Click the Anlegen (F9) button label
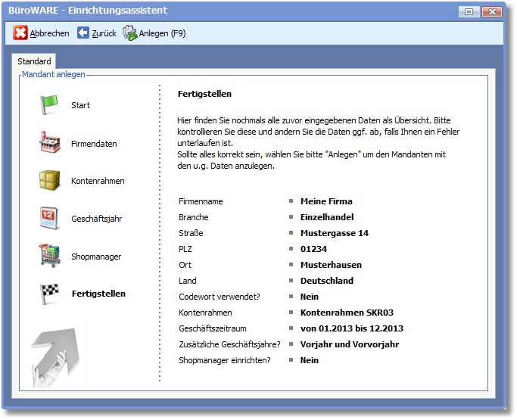This screenshot has width=517, height=420. [162, 33]
